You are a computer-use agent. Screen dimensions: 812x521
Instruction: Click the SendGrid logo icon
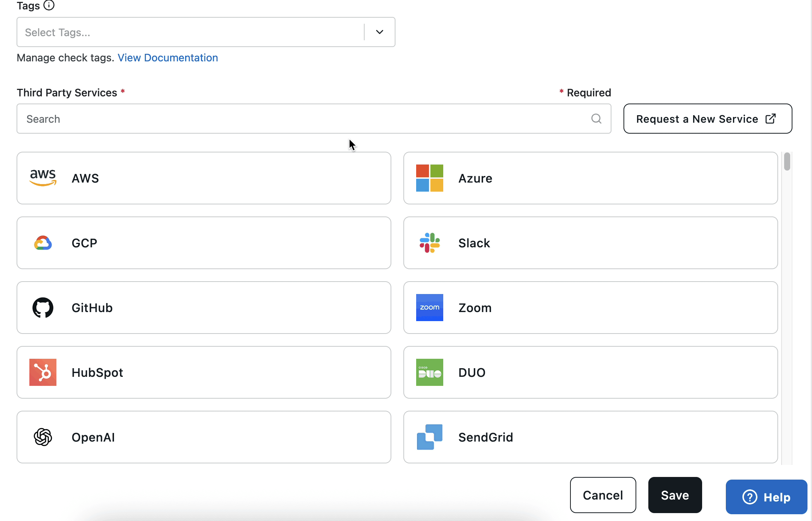tap(429, 437)
